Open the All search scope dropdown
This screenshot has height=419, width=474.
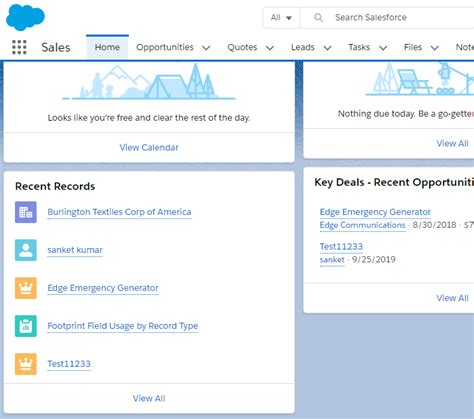coord(281,17)
